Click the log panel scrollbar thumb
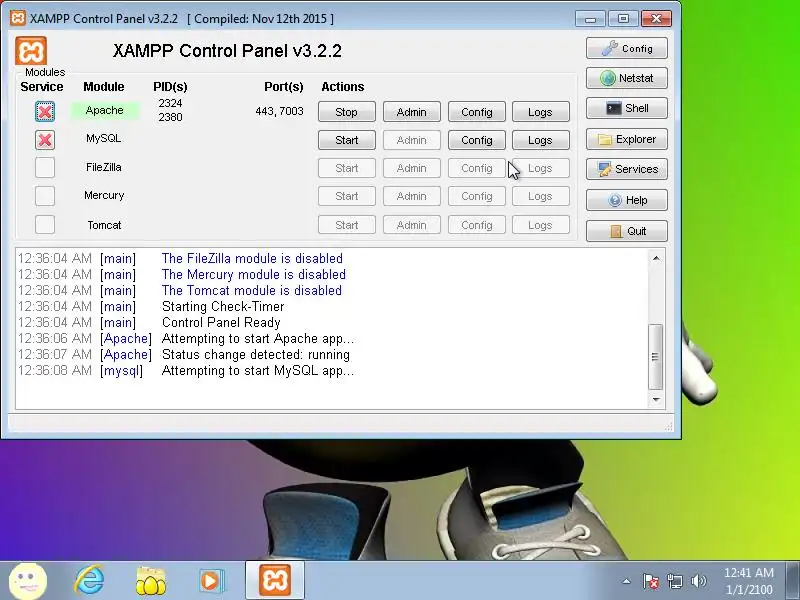The width and height of the screenshot is (800, 600). [x=656, y=357]
